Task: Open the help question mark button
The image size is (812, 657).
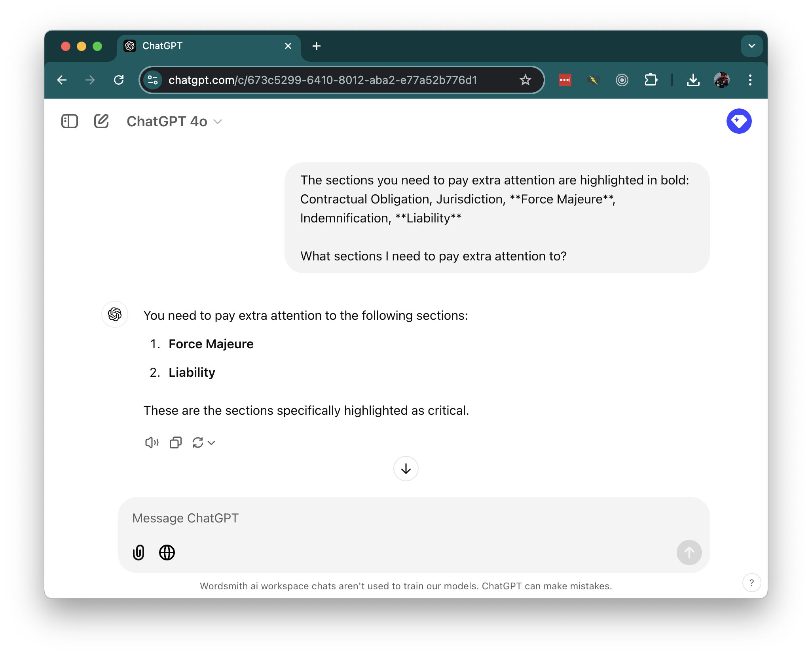Action: (x=751, y=582)
